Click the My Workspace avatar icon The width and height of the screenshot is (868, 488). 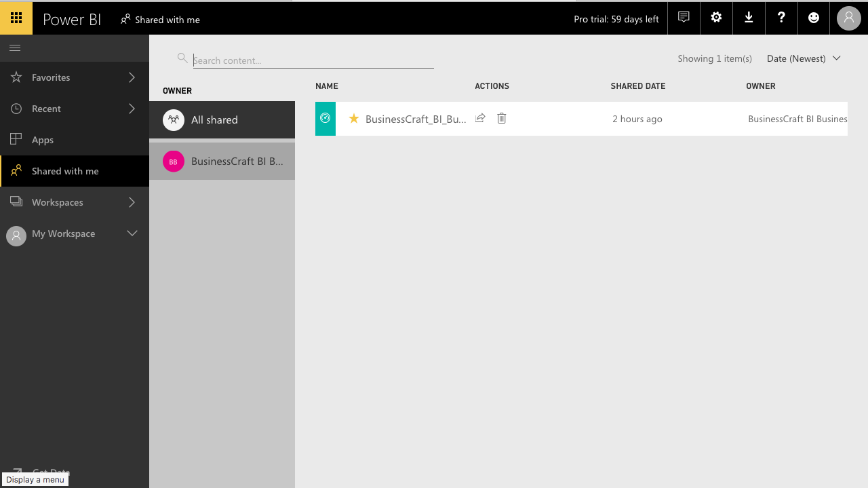tap(16, 236)
